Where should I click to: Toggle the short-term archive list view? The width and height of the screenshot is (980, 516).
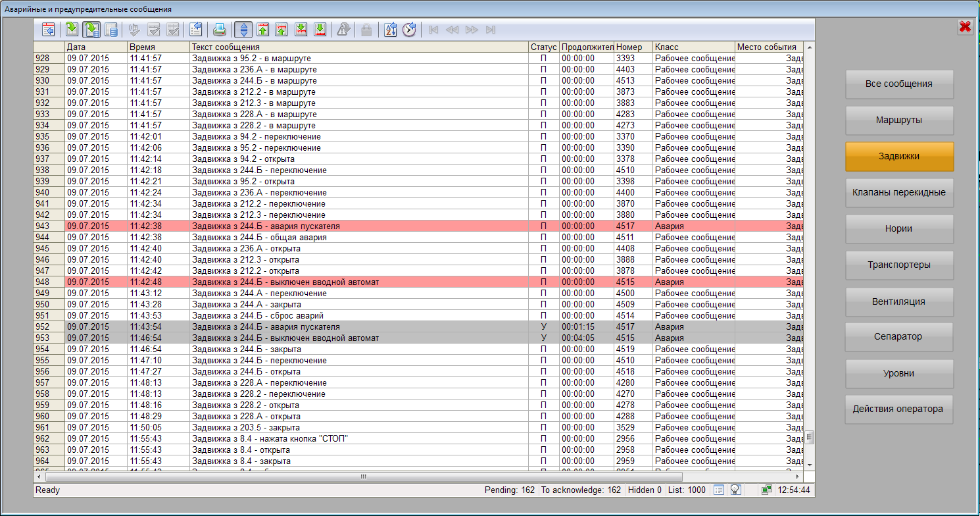(92, 29)
